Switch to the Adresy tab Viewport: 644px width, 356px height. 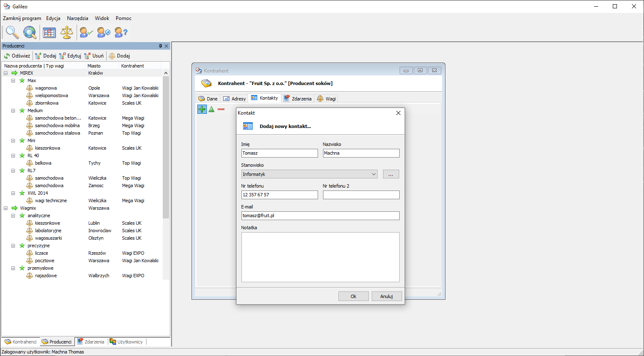234,99
